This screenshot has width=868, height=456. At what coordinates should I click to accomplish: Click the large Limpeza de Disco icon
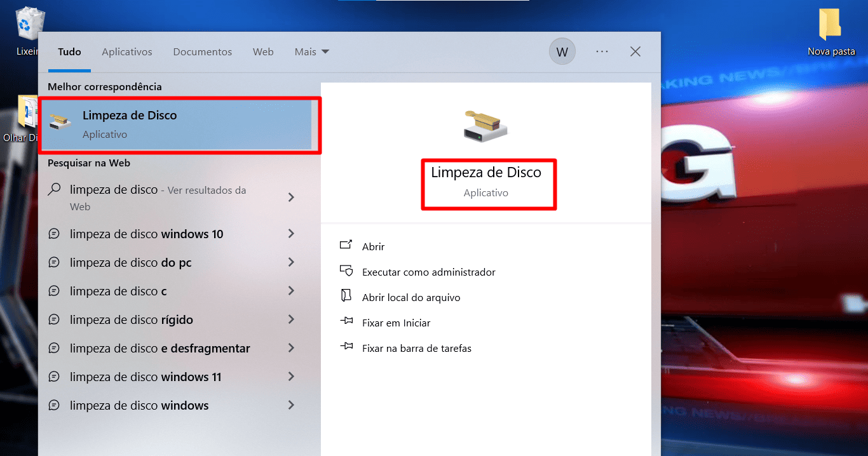coord(485,126)
